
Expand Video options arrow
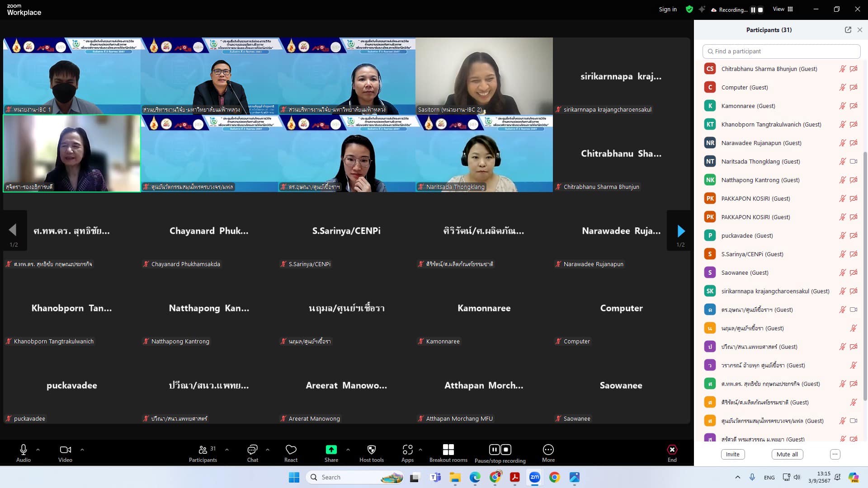click(x=82, y=450)
